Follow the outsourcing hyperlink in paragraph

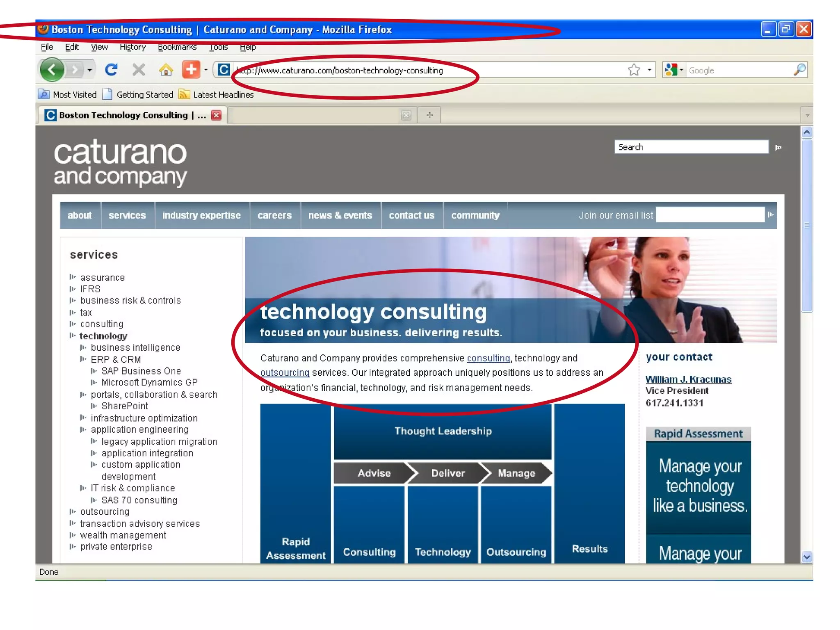(285, 372)
